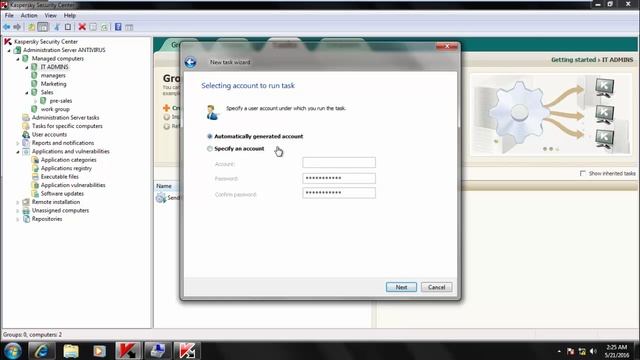Open the File menu
The height and width of the screenshot is (360, 640).
click(9, 16)
